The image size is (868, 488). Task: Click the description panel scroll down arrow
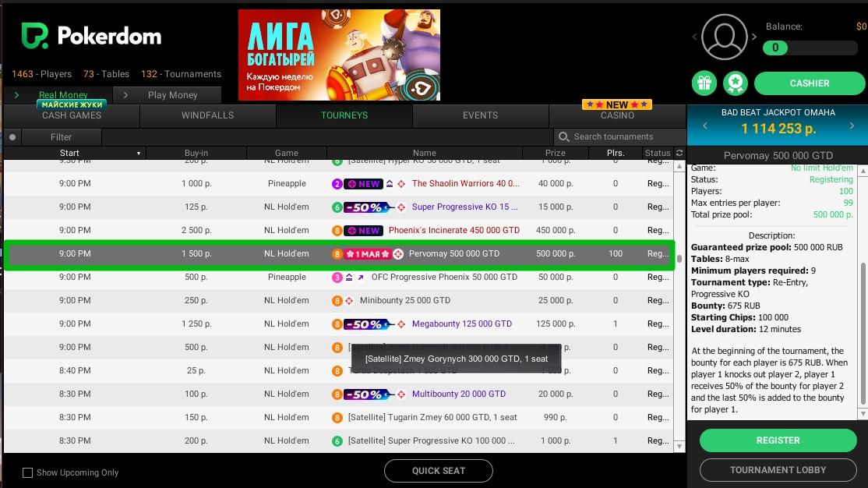[862, 414]
